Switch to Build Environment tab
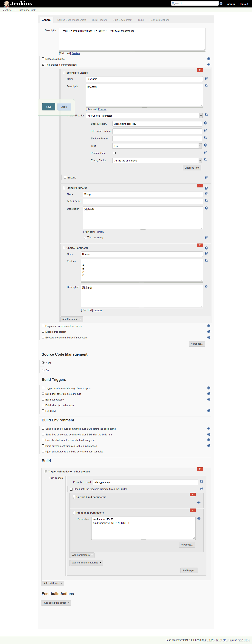252x644 pixels. coord(123,20)
